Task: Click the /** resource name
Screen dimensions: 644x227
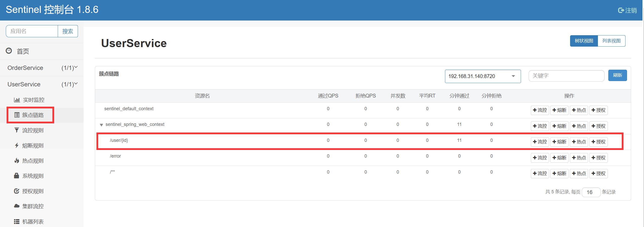Action: tap(112, 172)
